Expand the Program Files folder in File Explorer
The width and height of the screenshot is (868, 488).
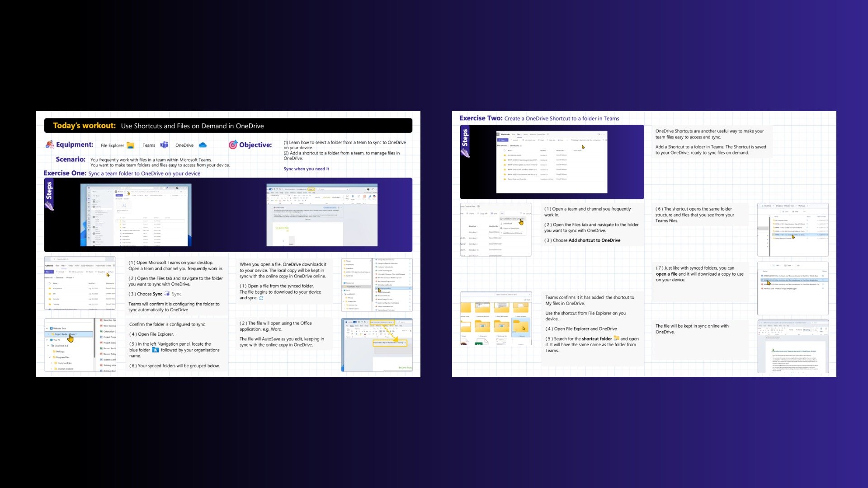click(x=50, y=357)
